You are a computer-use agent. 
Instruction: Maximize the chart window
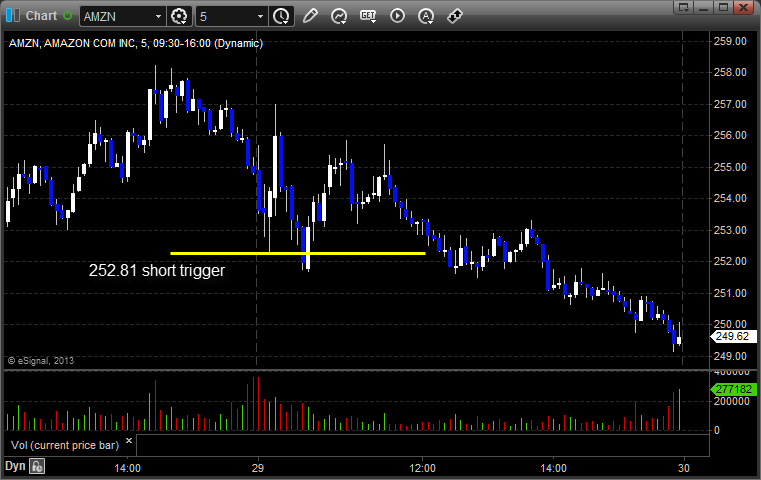coord(723,7)
